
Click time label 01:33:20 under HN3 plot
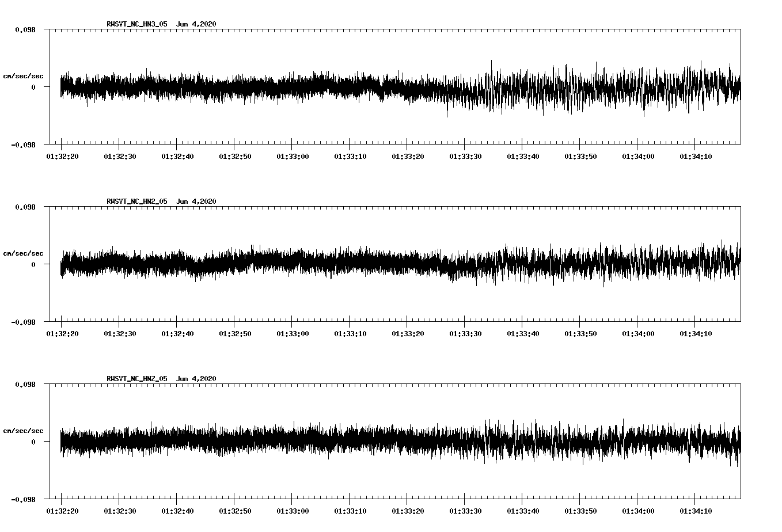408,157
